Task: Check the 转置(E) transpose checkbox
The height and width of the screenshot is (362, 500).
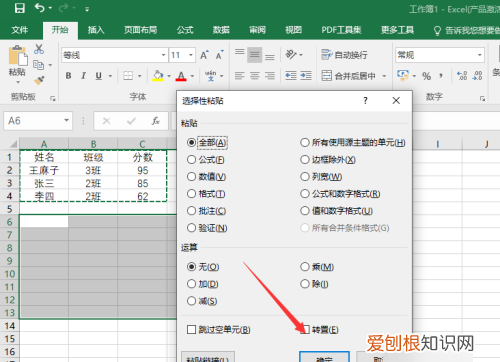Action: click(319, 330)
